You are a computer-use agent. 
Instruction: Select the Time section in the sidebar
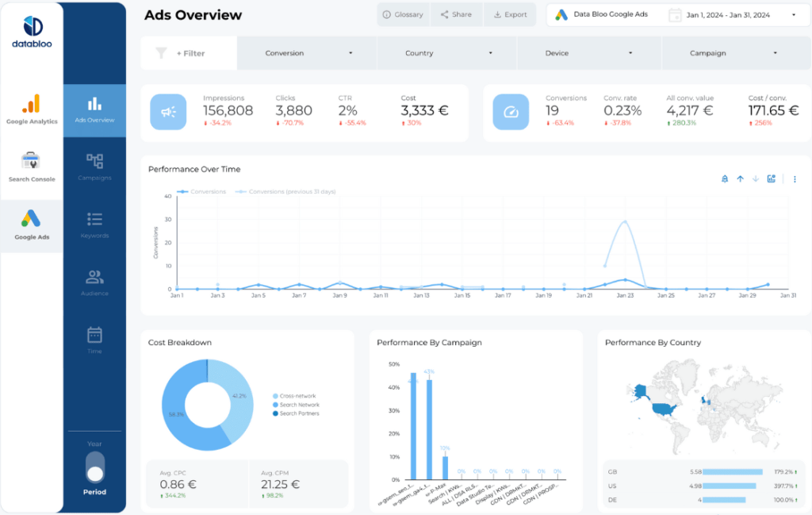[94, 336]
